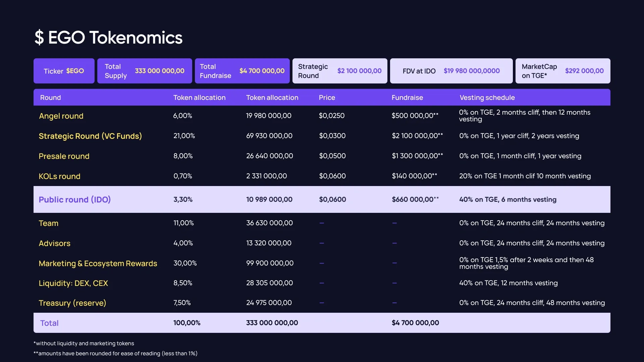Click allocation value 7,50%
This screenshot has height=362, width=644.
pyautogui.click(x=182, y=303)
